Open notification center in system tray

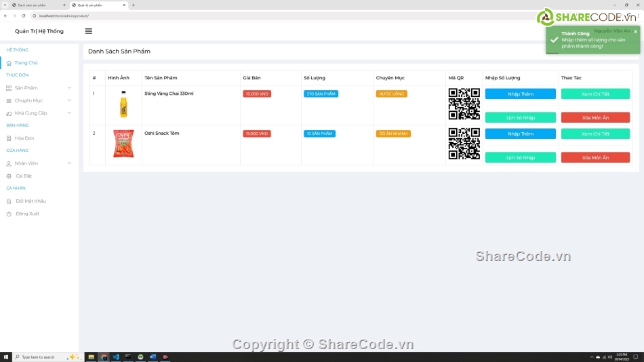coord(635,357)
